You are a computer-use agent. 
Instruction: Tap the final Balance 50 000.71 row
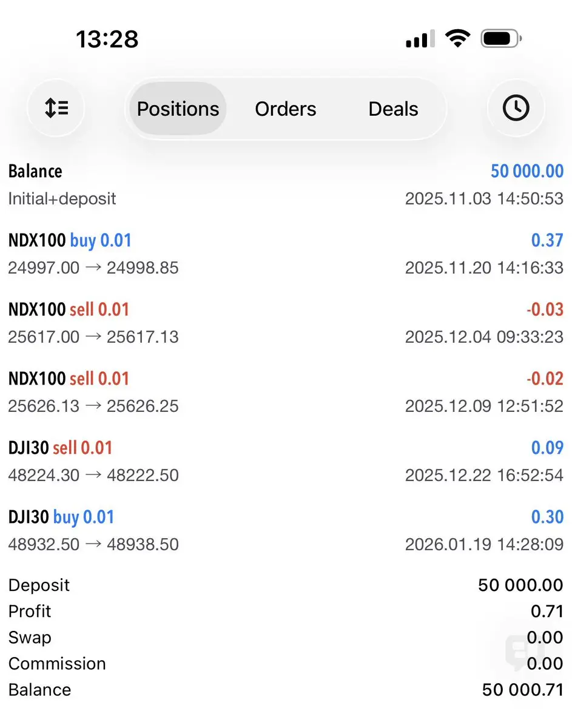coord(285,690)
